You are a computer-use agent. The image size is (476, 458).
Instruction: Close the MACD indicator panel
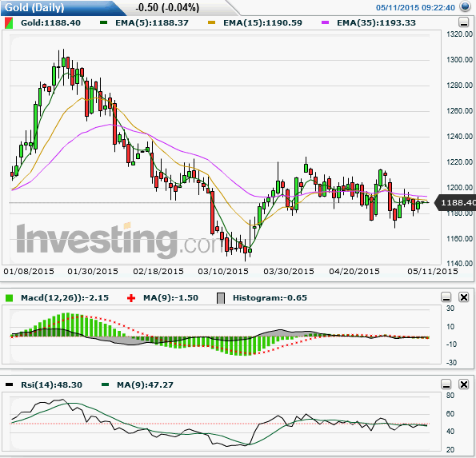pyautogui.click(x=464, y=297)
